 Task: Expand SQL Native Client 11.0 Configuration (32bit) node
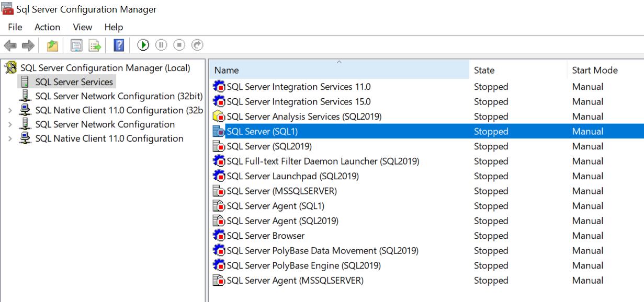10,110
